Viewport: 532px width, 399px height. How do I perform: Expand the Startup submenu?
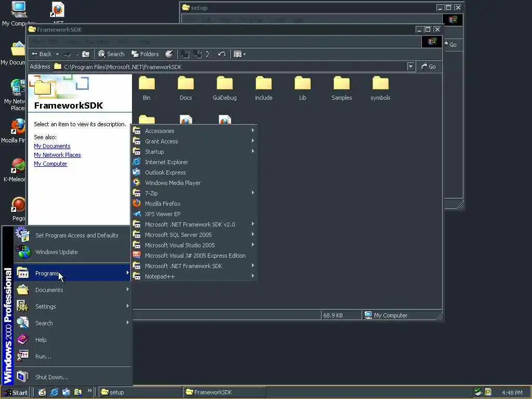click(194, 152)
